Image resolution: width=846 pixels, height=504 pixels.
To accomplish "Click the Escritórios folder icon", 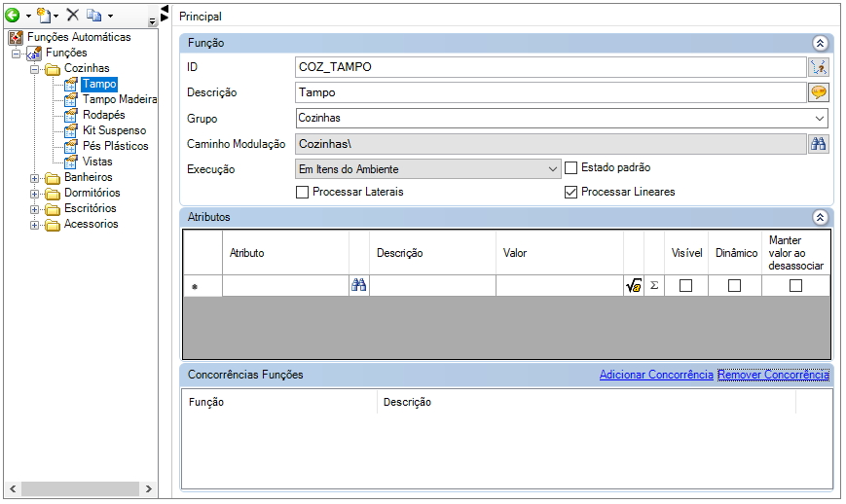I will point(53,208).
